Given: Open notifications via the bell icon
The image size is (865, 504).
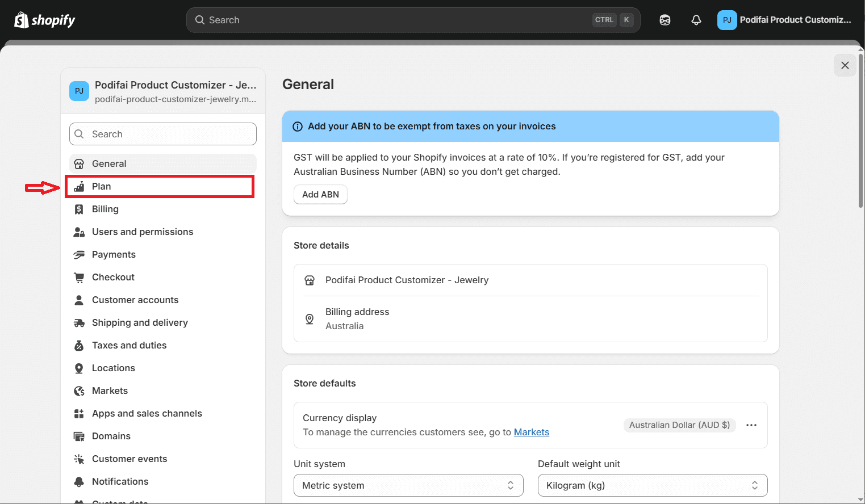Looking at the screenshot, I should (696, 19).
